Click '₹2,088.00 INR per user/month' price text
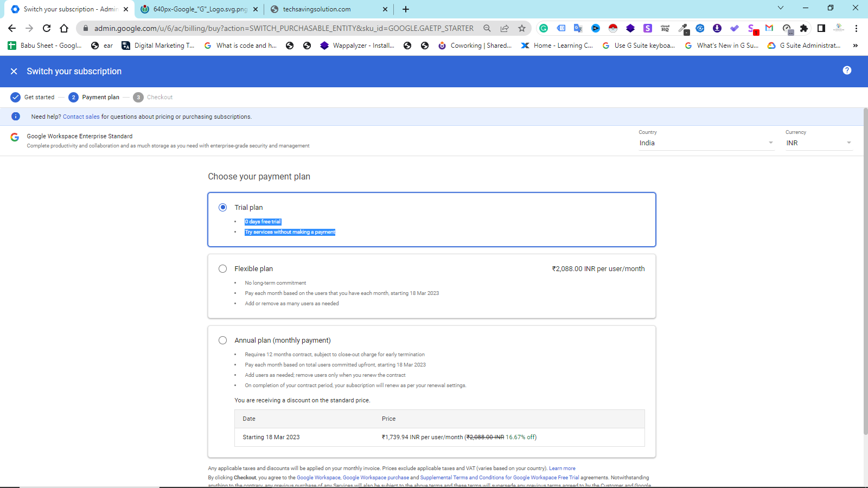The image size is (868, 488). [598, 269]
